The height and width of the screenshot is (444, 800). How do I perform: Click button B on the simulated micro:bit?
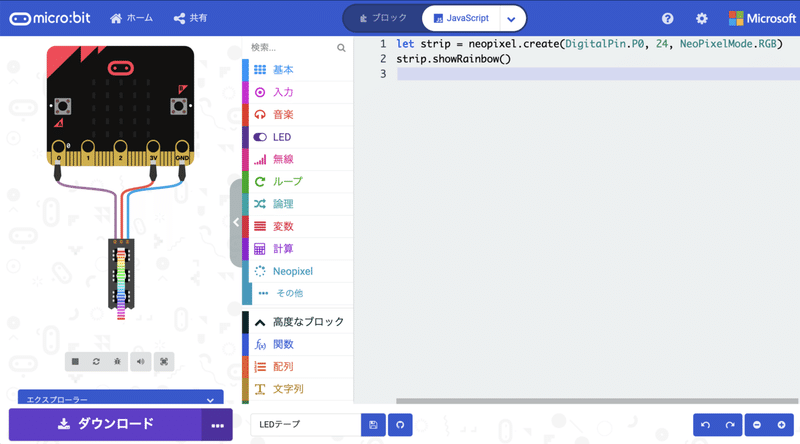click(179, 106)
